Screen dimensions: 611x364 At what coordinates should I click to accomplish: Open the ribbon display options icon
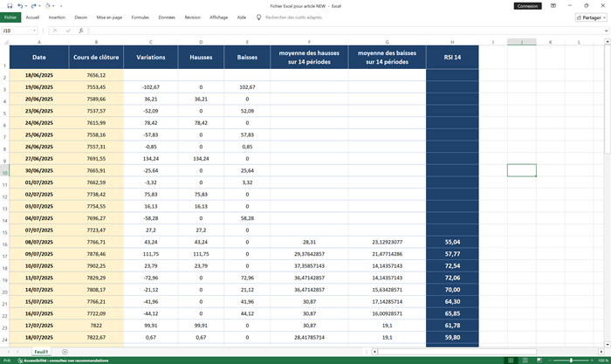coord(553,5)
